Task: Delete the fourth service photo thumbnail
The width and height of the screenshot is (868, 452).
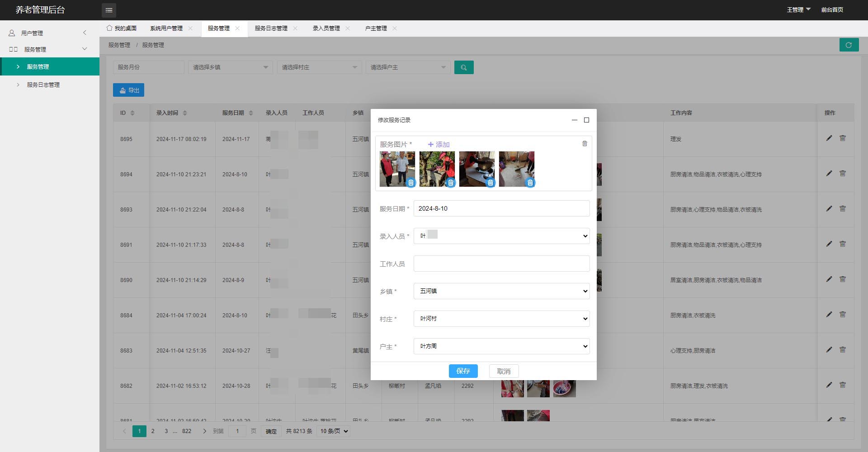Action: pyautogui.click(x=530, y=183)
